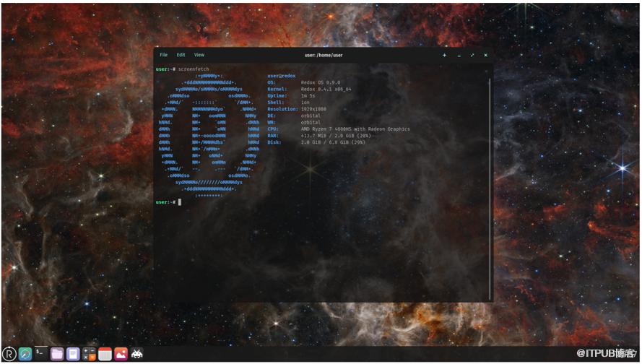Open the file manager folder icon
Screen dimensions: 642x364
(57, 354)
